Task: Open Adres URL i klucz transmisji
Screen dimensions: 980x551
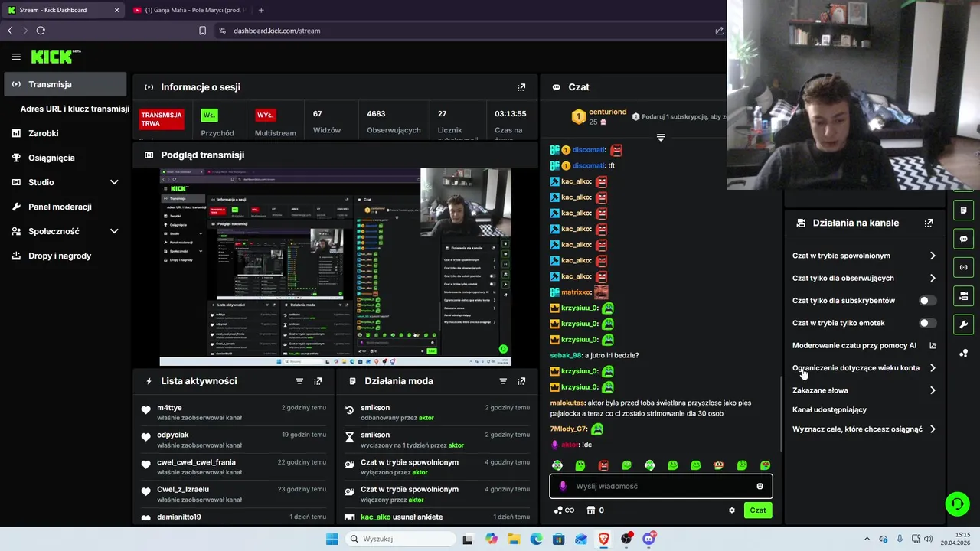Action: click(74, 109)
